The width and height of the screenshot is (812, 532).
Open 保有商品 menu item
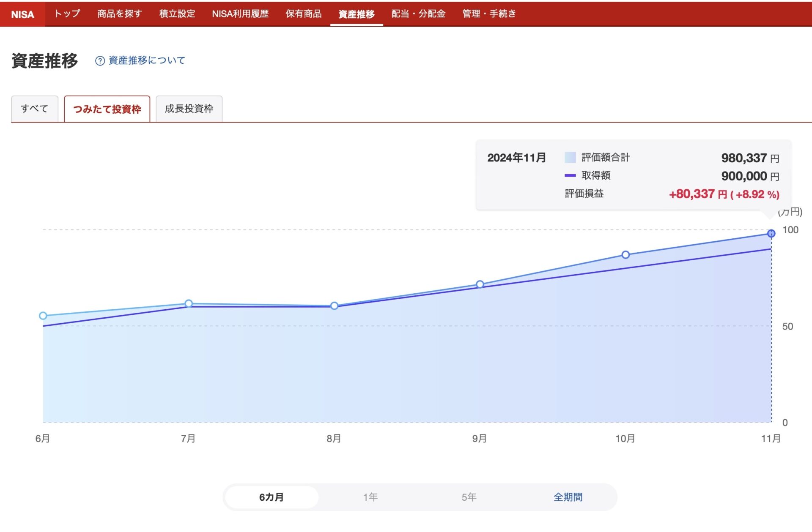pyautogui.click(x=303, y=14)
